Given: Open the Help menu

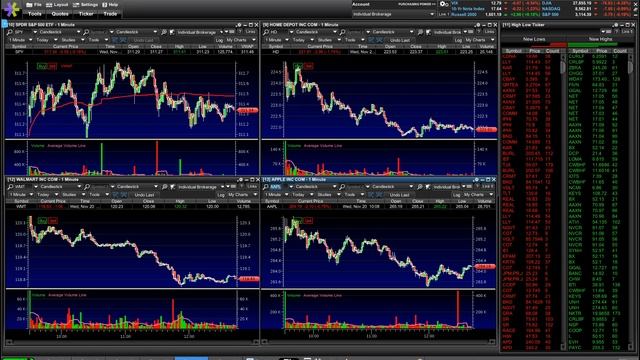Looking at the screenshot, I should pyautogui.click(x=110, y=4).
